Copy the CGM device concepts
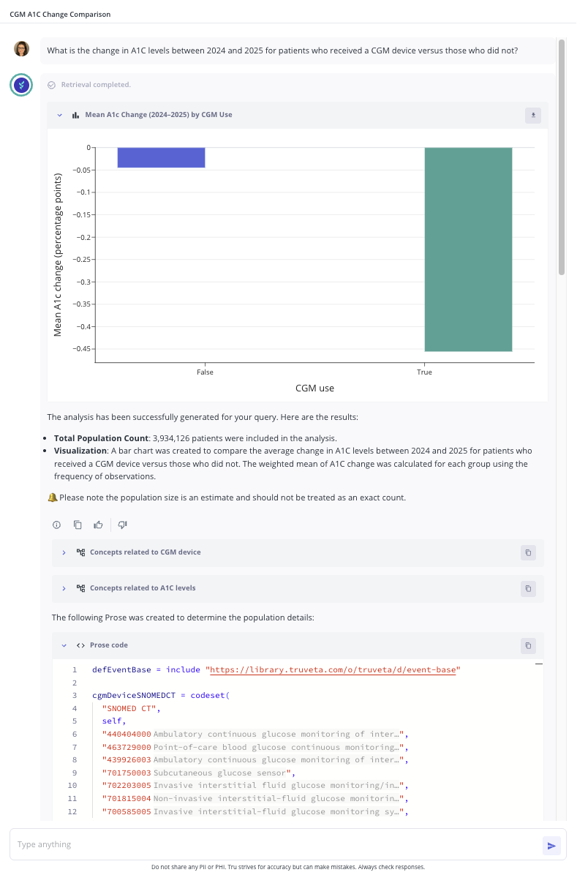Viewport: 588px width, 875px height. pos(527,552)
